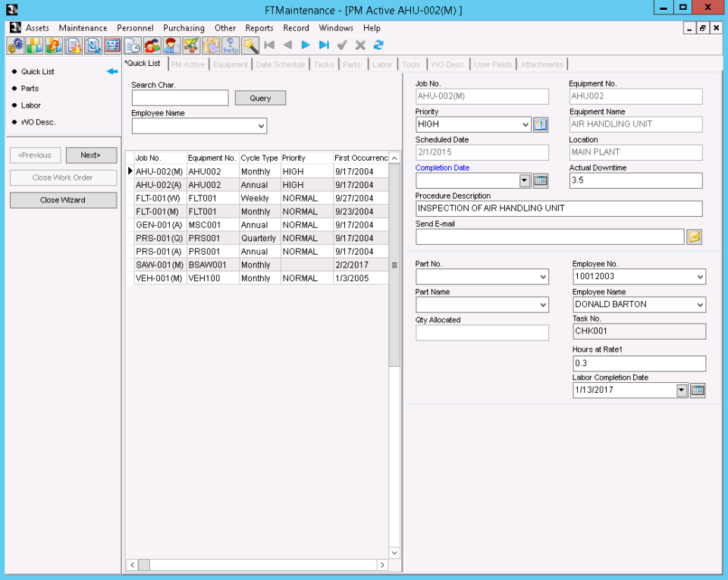Click the vertical scrollbar down arrow

394,553
